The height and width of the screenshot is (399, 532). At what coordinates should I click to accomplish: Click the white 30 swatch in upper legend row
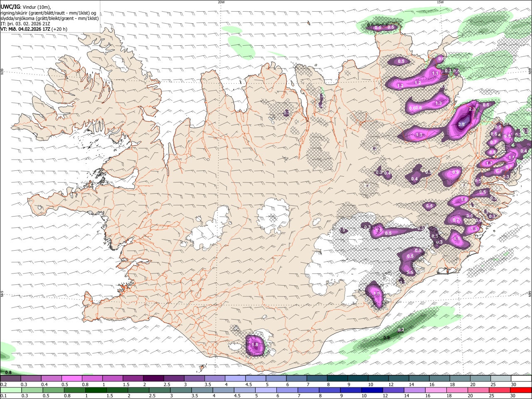(x=522, y=379)
